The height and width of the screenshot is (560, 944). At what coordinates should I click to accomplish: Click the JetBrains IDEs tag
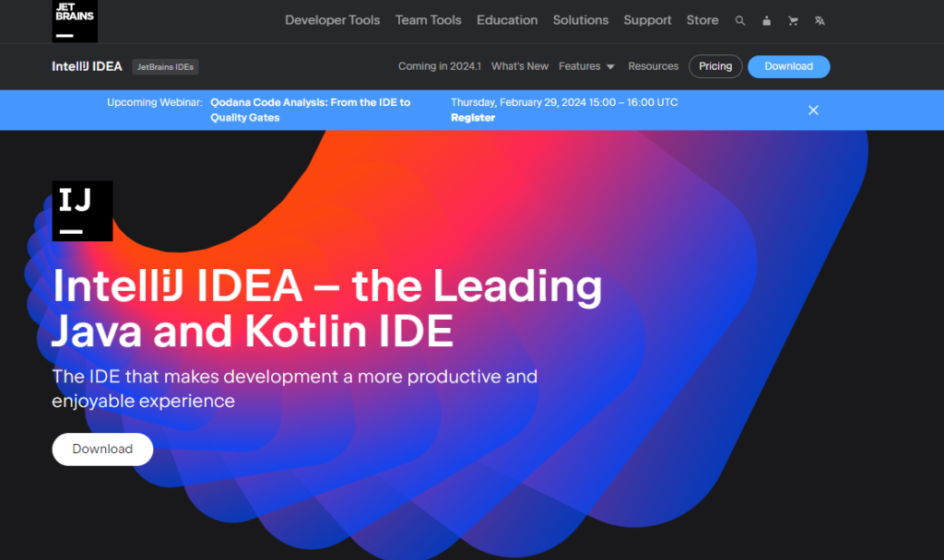tap(165, 66)
